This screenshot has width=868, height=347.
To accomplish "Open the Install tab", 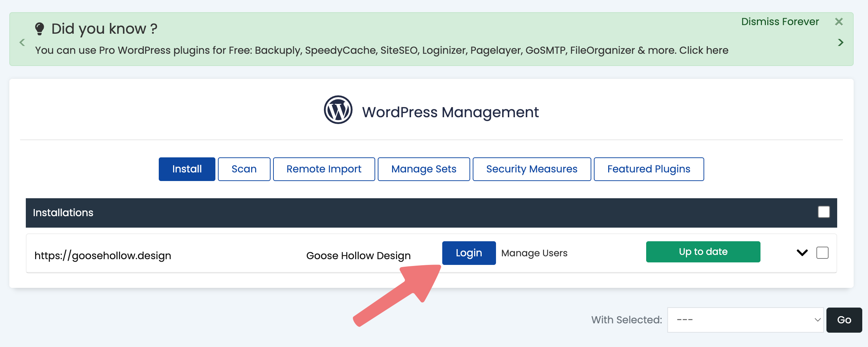I will tap(187, 169).
